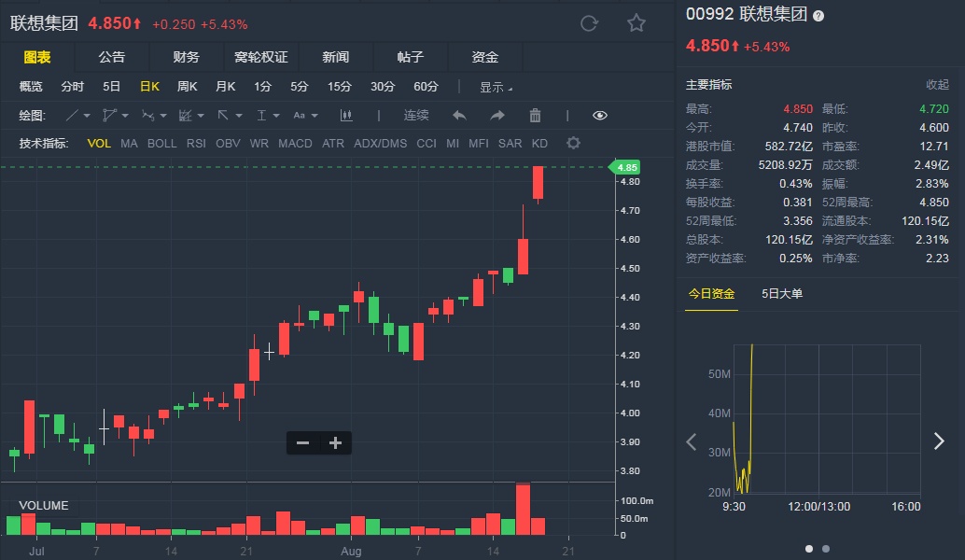The width and height of the screenshot is (965, 560).
Task: Select the candlestick measure drawing tool
Action: coord(347,116)
